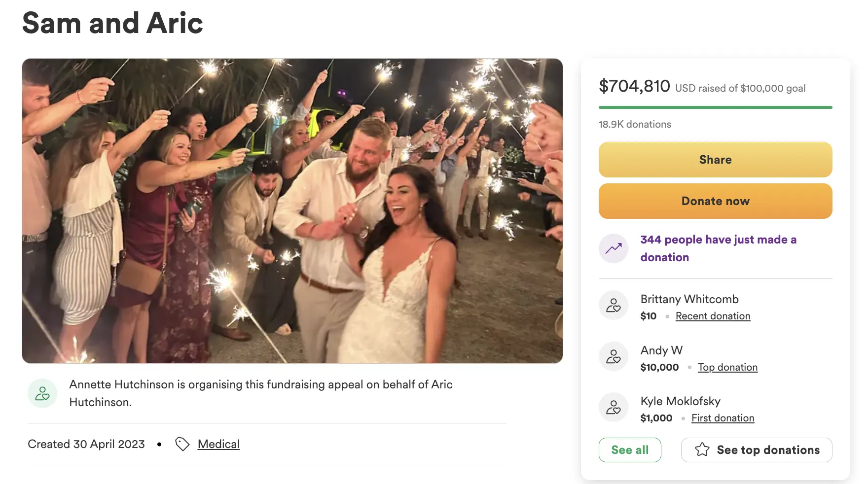Click the organiser avatar icon beside Annette Hutchinson
Image resolution: width=868 pixels, height=484 pixels.
[42, 393]
